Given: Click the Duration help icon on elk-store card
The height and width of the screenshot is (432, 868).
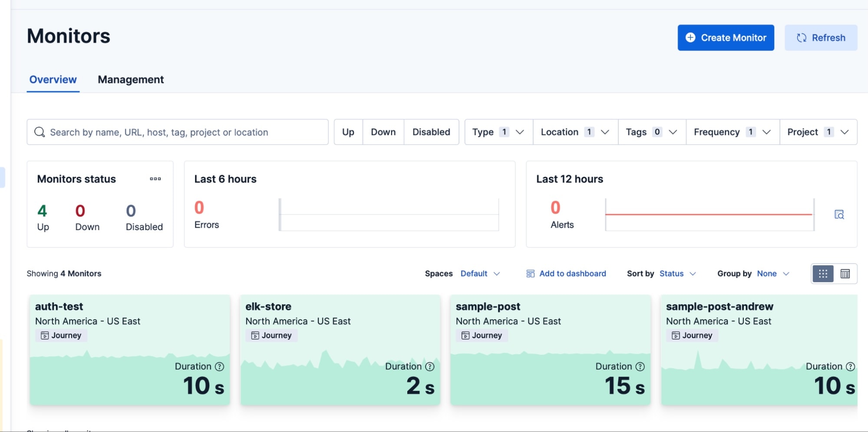Looking at the screenshot, I should point(429,366).
